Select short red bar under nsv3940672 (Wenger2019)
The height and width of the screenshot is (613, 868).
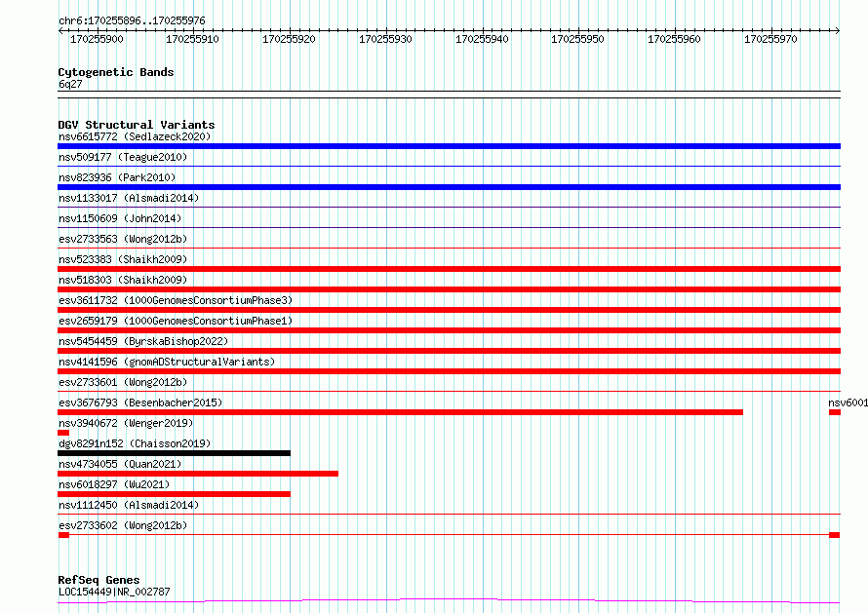(x=63, y=433)
